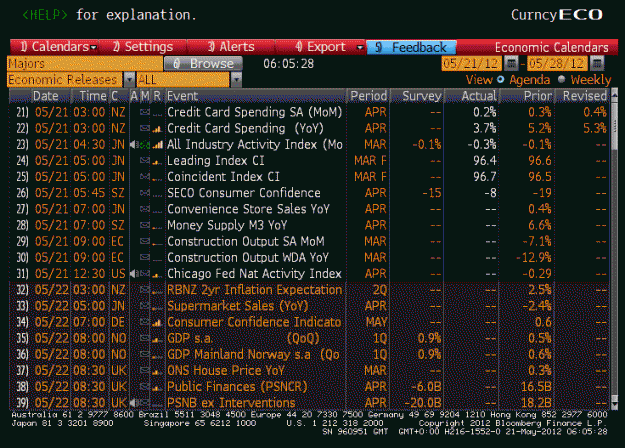
Task: Click the Time column header
Action: point(92,96)
